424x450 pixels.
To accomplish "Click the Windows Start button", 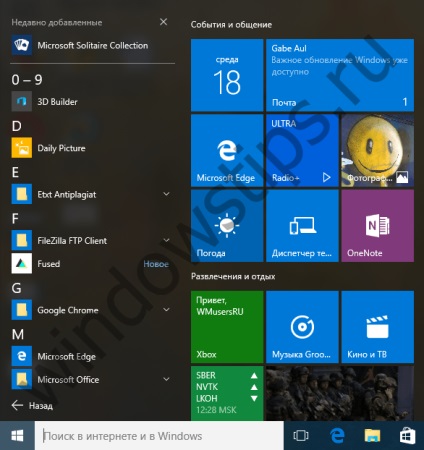I will point(17,435).
